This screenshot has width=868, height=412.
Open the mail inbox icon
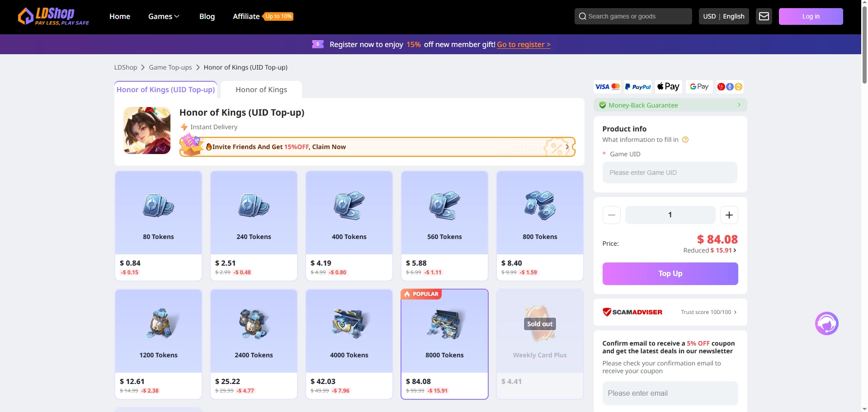tap(764, 16)
